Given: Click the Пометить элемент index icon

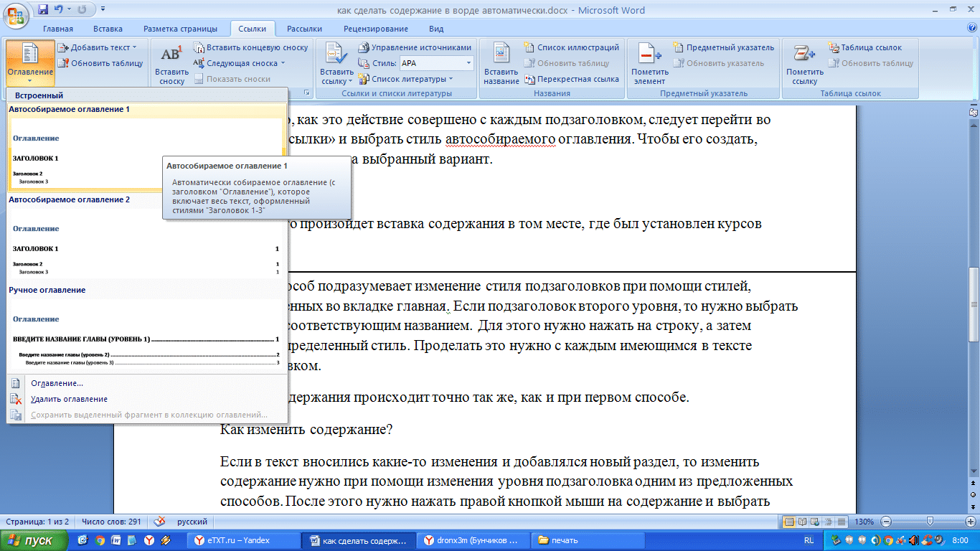Looking at the screenshot, I should [x=650, y=55].
